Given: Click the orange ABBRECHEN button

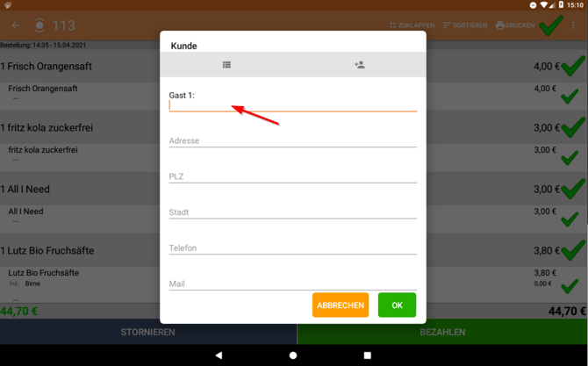Looking at the screenshot, I should click(x=341, y=305).
